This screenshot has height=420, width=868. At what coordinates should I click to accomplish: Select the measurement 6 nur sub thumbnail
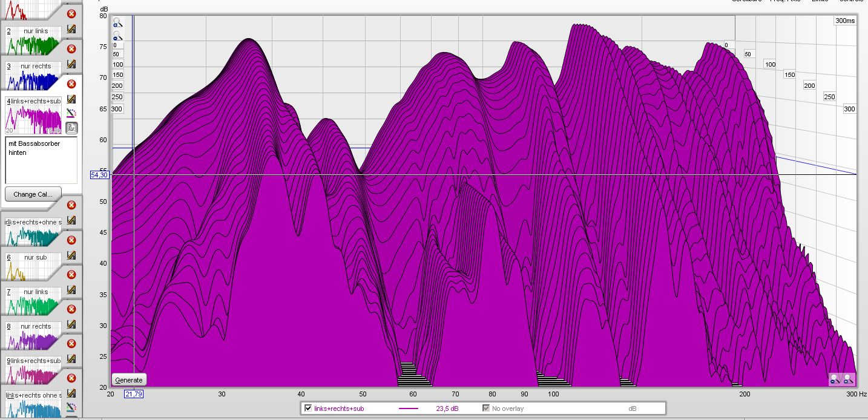[x=33, y=266]
